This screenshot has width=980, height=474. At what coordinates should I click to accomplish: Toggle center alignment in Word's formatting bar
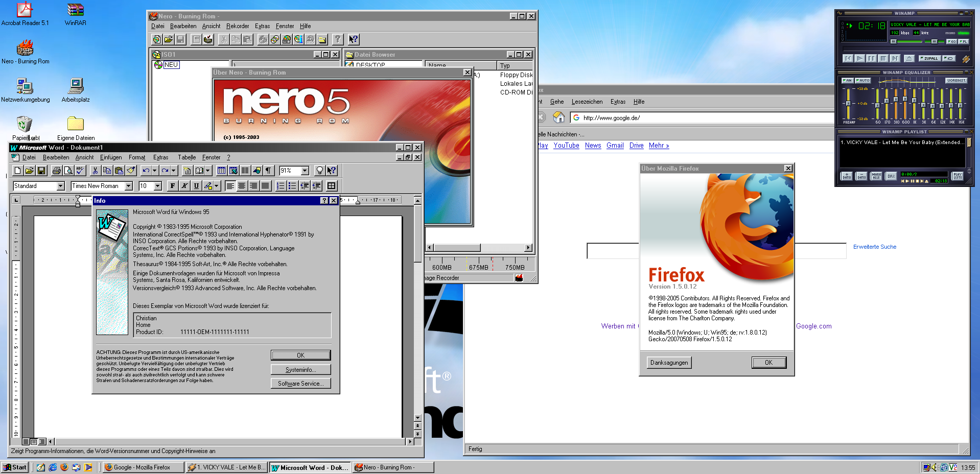coord(242,186)
